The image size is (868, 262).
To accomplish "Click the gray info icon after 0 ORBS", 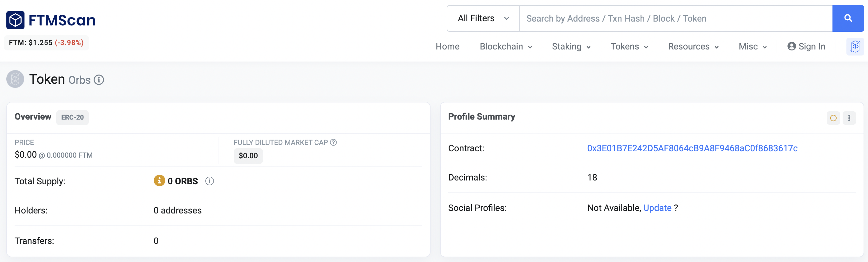I will click(x=210, y=181).
